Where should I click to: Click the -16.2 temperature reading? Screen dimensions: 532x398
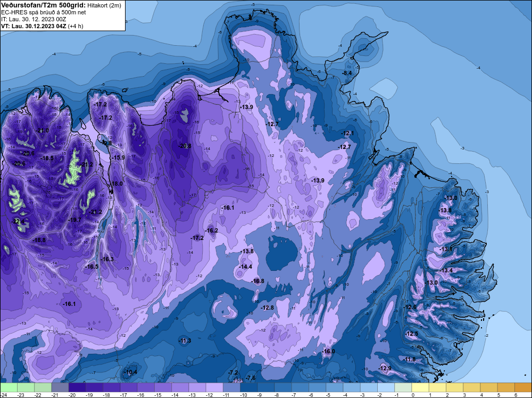[x=211, y=230]
